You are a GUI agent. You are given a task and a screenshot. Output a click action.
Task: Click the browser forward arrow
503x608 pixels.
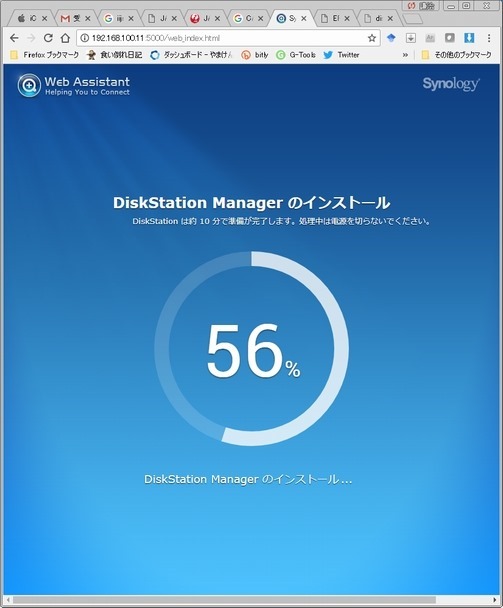click(31, 38)
